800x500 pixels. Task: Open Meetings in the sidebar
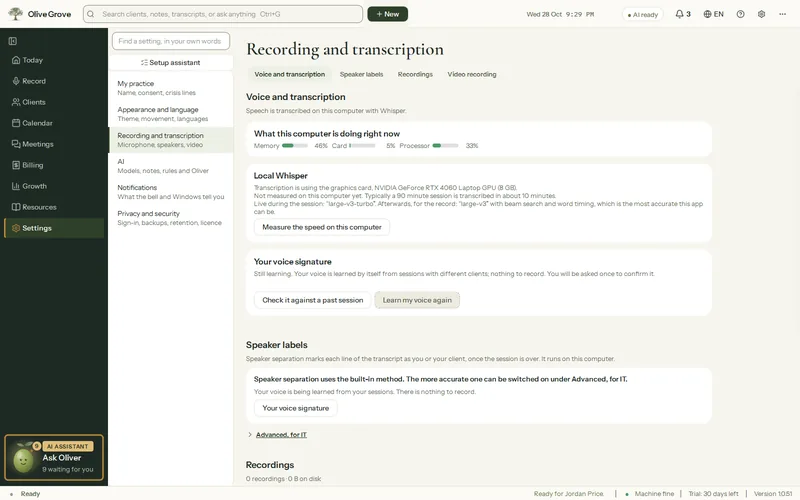point(54,144)
